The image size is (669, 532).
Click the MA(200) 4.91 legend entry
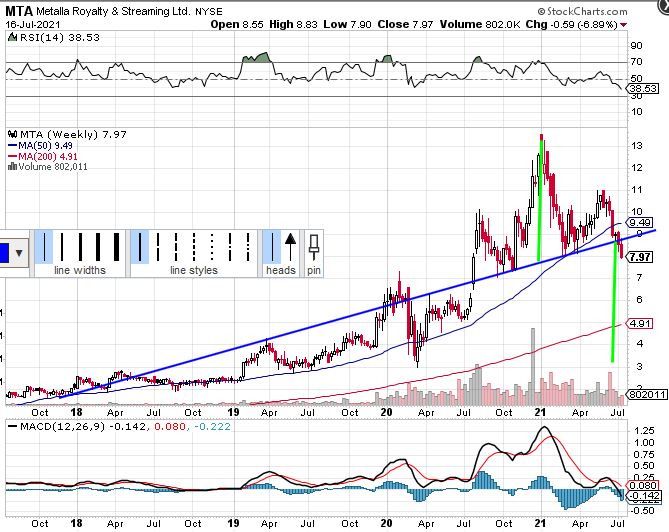coord(43,157)
